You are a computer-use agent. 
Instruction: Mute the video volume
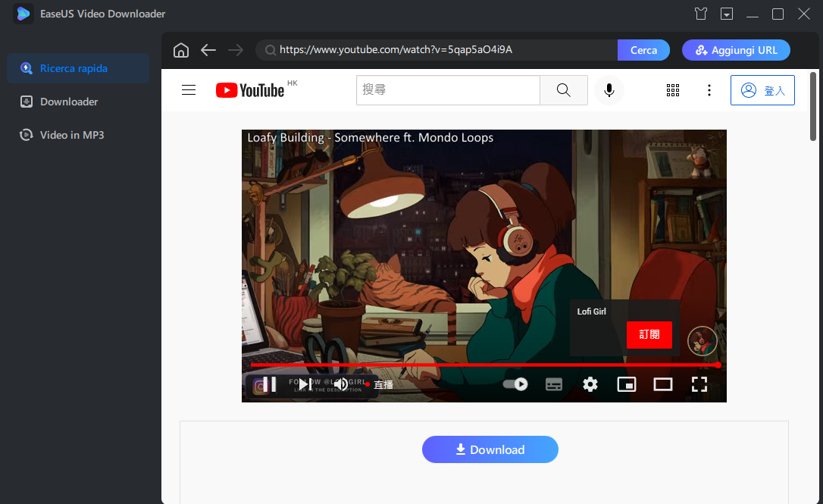click(341, 384)
